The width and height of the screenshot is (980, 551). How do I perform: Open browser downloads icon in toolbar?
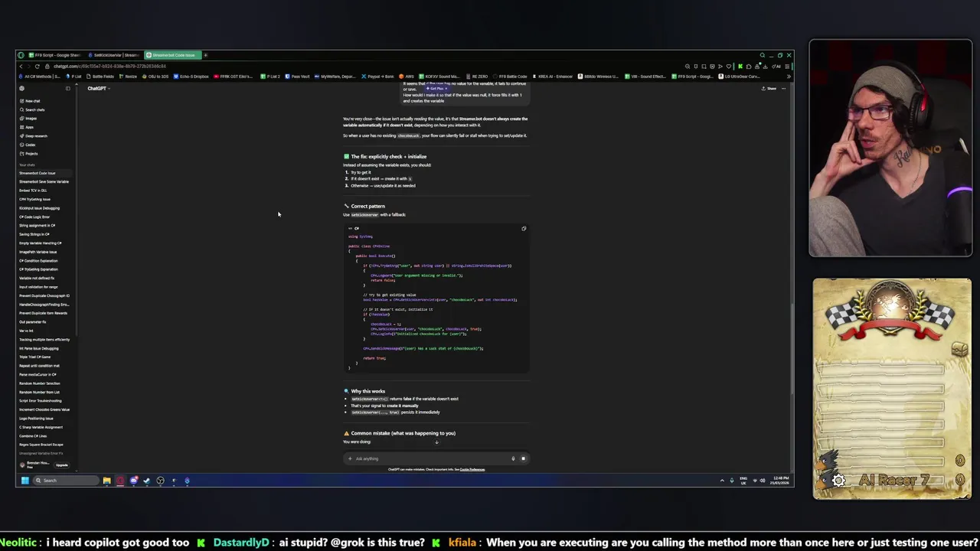766,67
